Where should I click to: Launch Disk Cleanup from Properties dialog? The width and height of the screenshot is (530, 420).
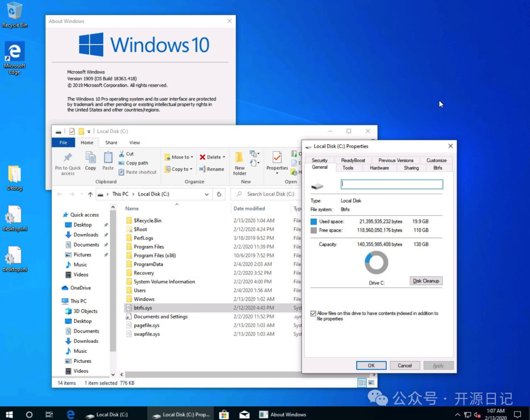click(x=425, y=281)
